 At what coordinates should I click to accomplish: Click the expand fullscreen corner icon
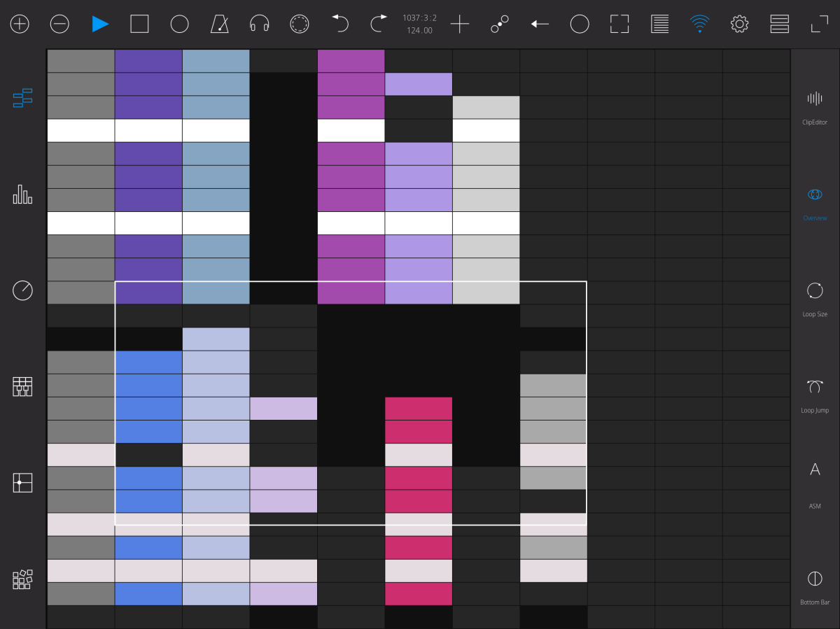(820, 24)
